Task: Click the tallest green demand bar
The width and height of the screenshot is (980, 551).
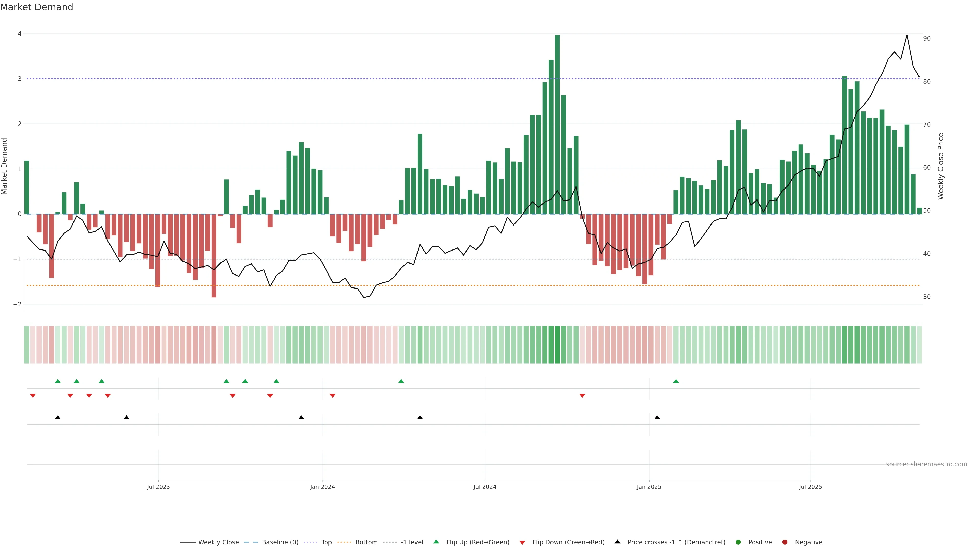Action: click(557, 124)
